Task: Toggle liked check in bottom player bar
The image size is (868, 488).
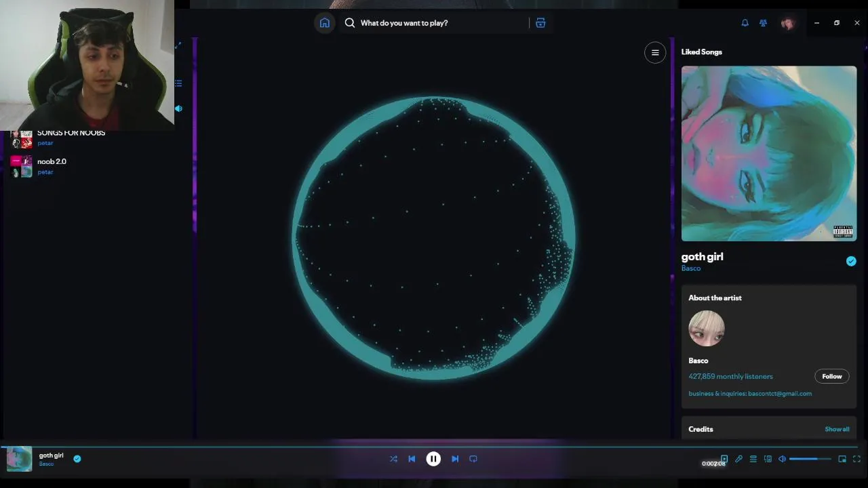Action: [77, 459]
